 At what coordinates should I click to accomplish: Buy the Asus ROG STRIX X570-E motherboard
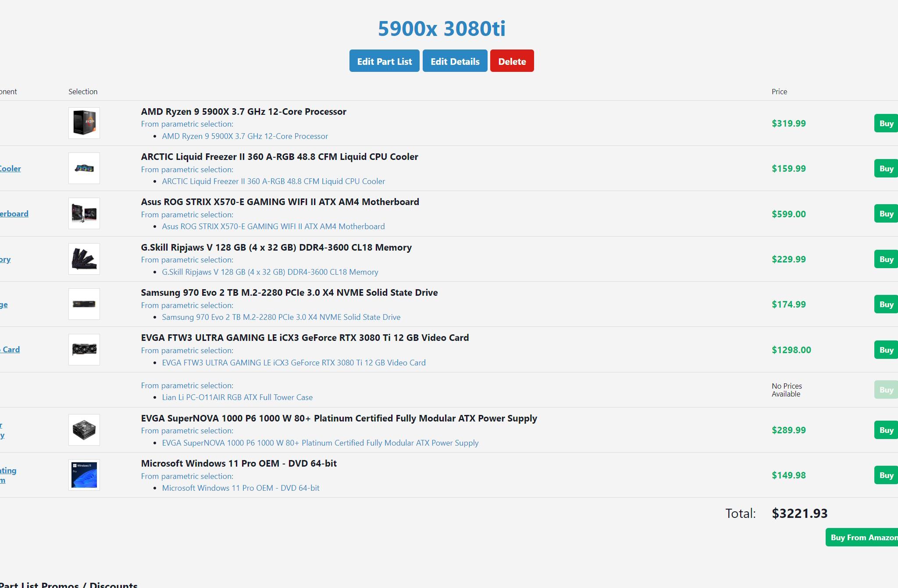click(x=886, y=214)
